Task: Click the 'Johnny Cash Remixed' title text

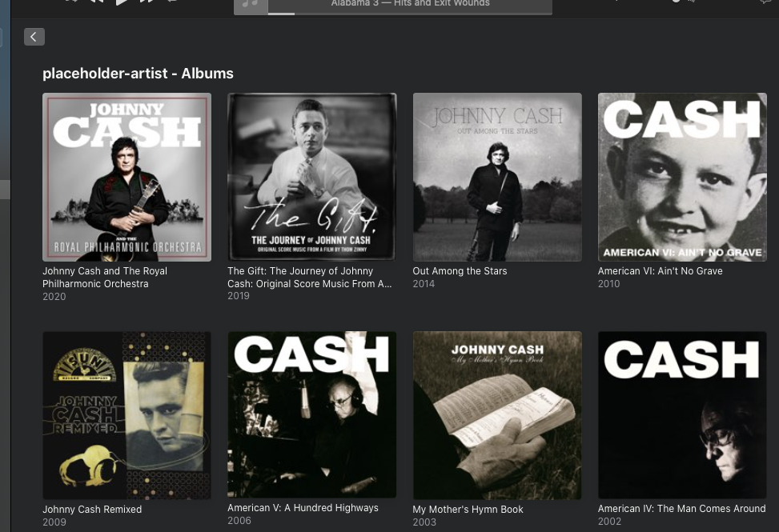Action: tap(92, 509)
